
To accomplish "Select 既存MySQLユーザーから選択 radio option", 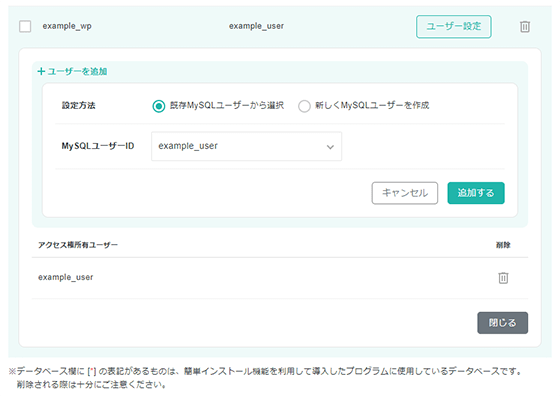I will [159, 106].
